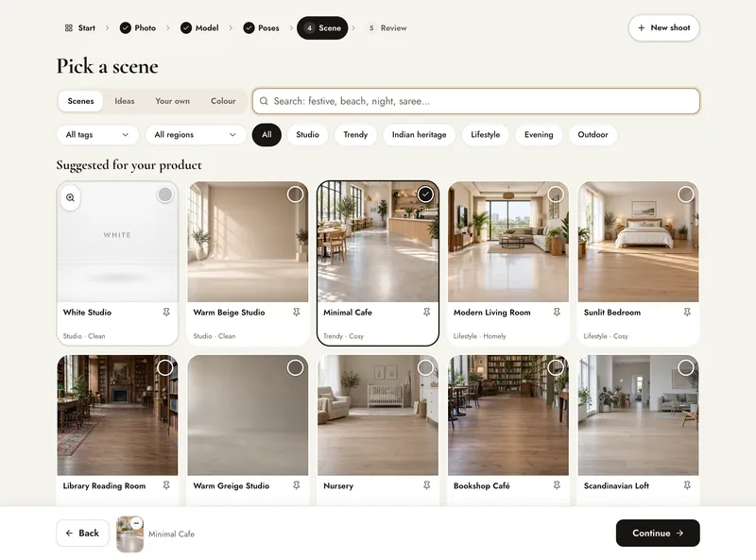Pin the Nursery scene
The height and width of the screenshot is (560, 756).
click(x=427, y=485)
